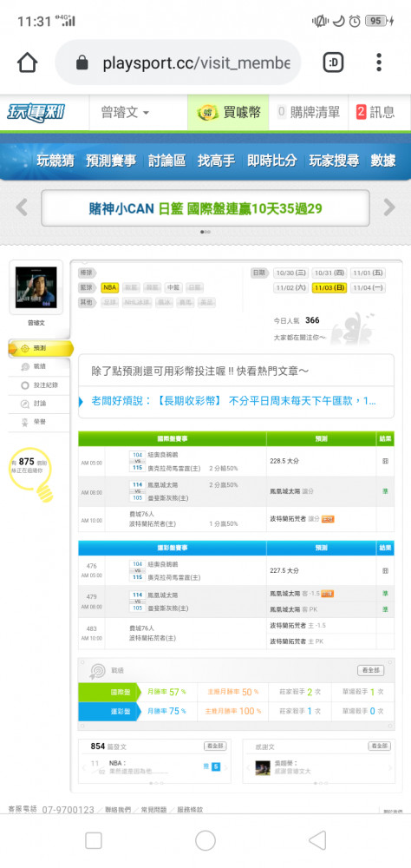Viewport: 411px width, 868px height.
Task: Go to 玩競猜 in navigation bar
Action: (x=55, y=161)
